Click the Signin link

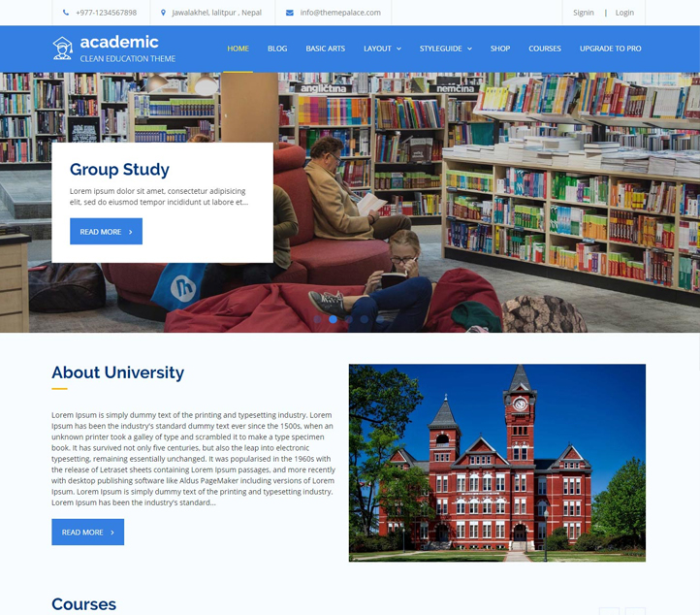coord(584,13)
